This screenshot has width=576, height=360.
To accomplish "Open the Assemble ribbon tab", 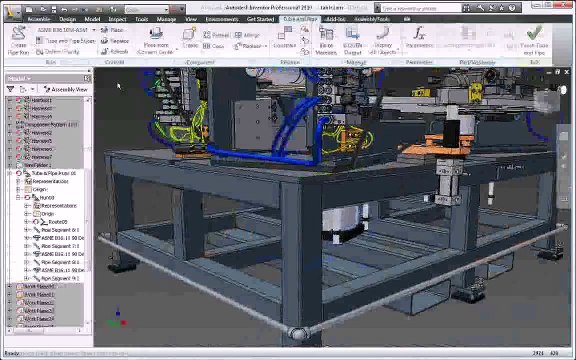I will (39, 19).
